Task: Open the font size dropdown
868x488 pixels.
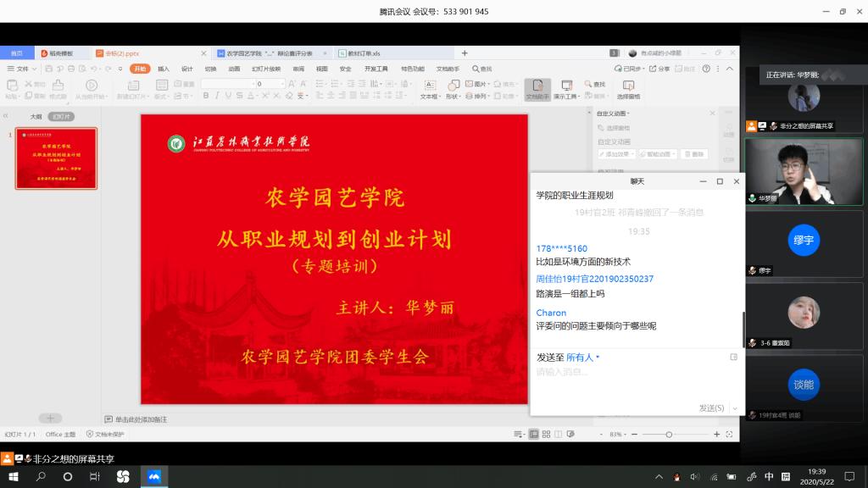Action: pos(282,84)
